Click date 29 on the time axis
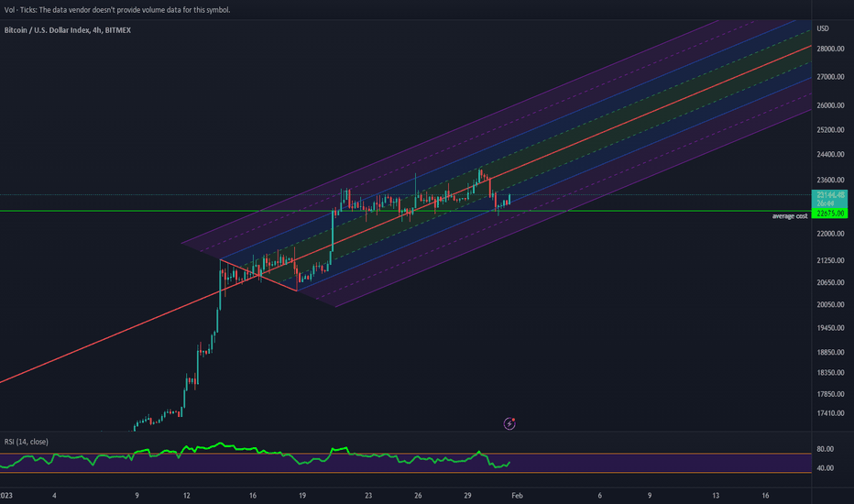854x504 pixels. (x=467, y=496)
